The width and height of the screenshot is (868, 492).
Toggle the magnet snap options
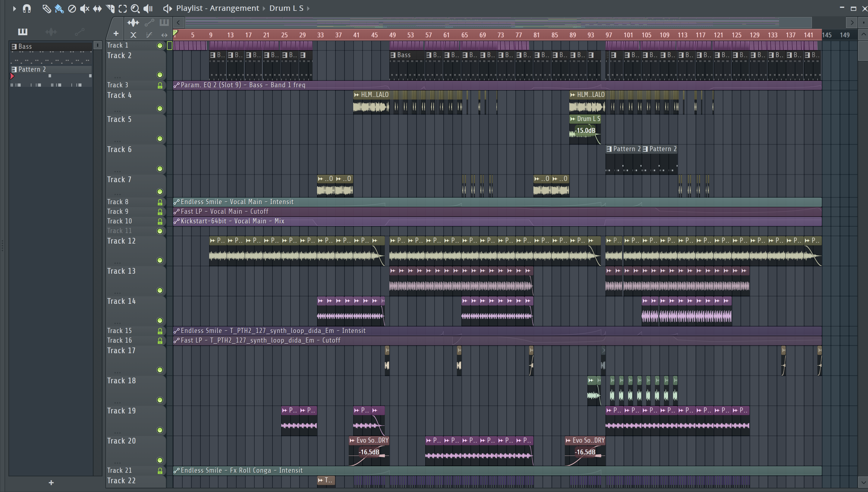tap(27, 8)
